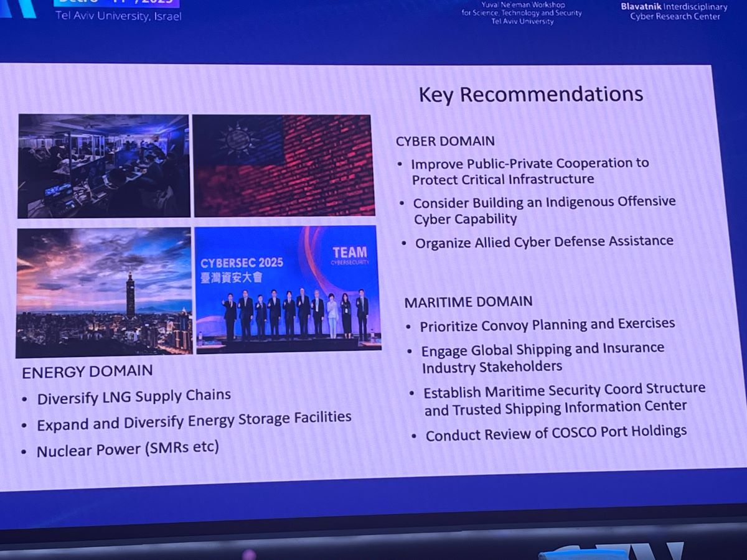Click the TEAM Cybersecurity logo in photo
The height and width of the screenshot is (560, 747).
[349, 254]
